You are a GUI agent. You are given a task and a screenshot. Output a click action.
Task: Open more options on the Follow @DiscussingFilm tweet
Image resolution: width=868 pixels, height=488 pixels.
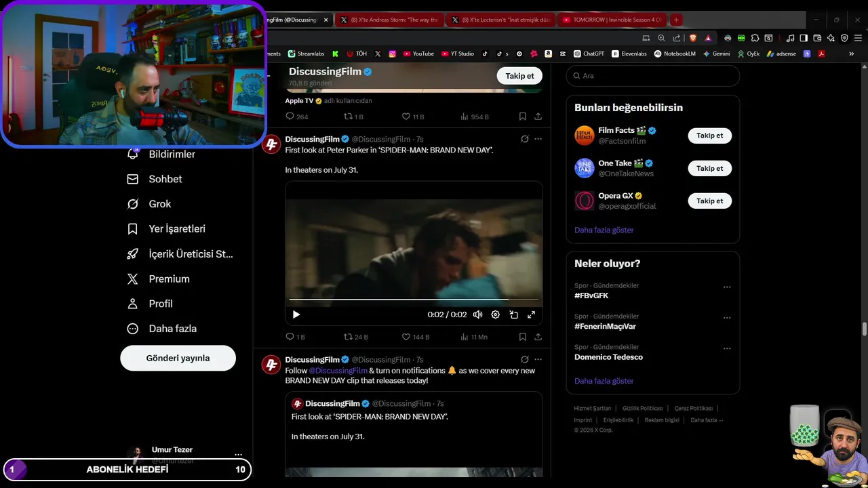[538, 359]
